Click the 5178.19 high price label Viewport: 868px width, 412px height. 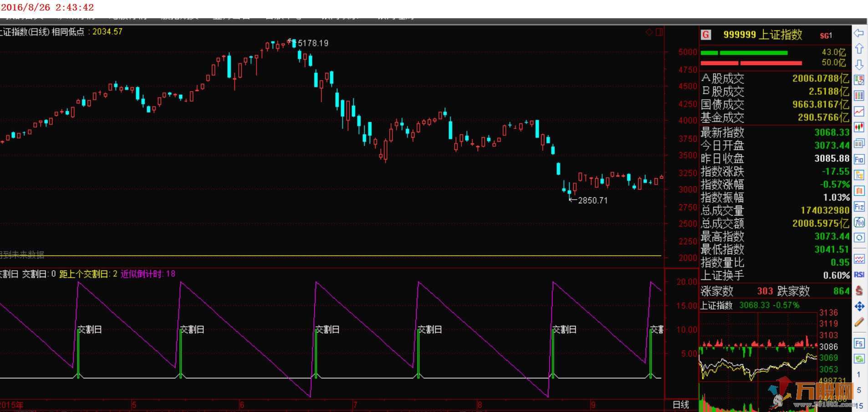coord(313,43)
